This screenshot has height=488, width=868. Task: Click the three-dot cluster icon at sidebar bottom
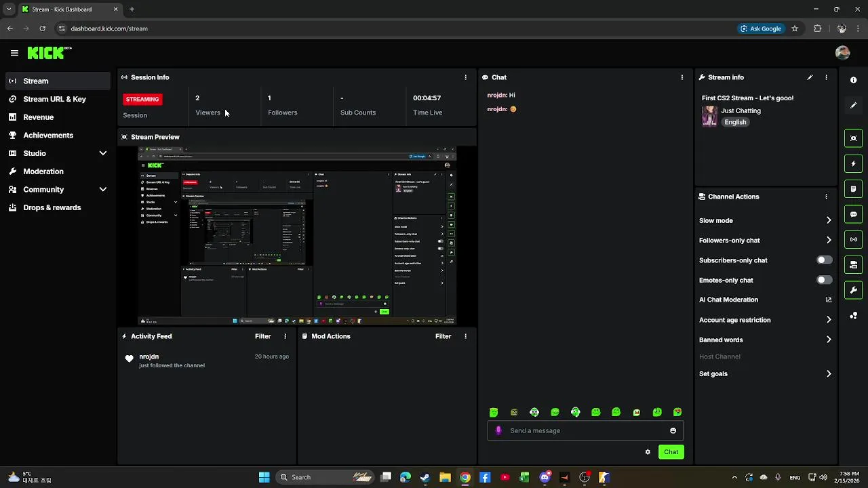click(853, 315)
